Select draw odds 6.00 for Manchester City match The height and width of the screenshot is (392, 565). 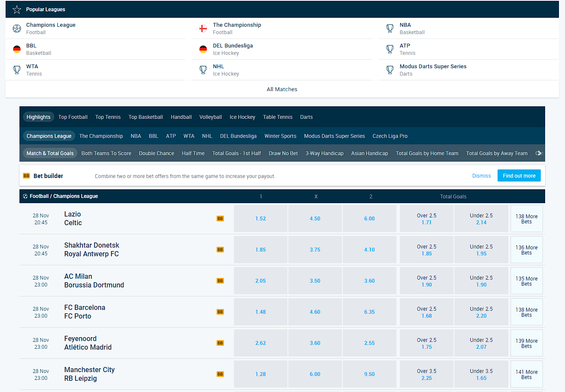point(315,374)
